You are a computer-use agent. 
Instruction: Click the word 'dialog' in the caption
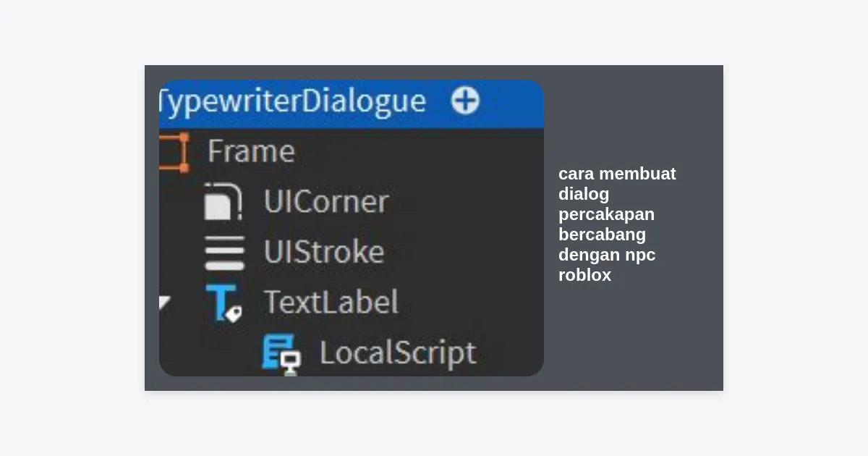coord(584,194)
